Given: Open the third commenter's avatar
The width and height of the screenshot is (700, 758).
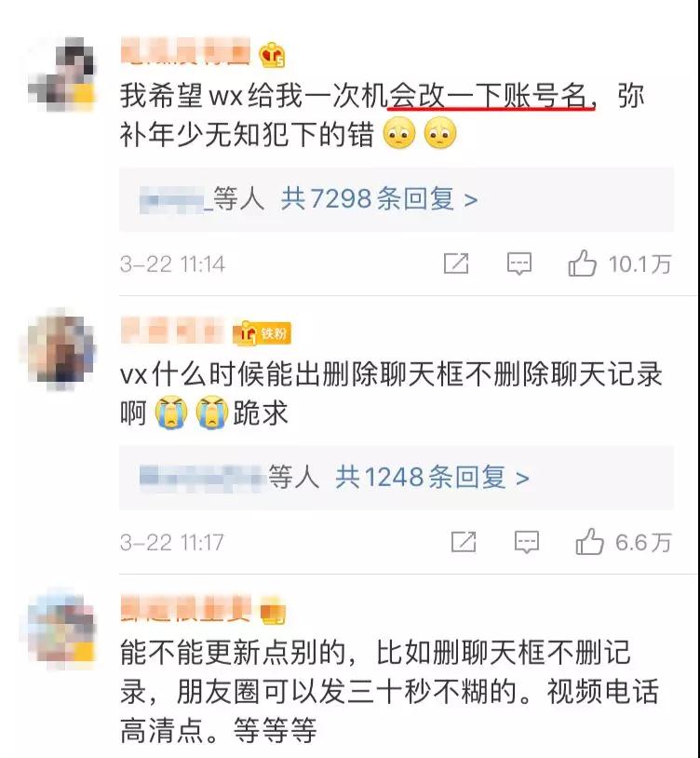Looking at the screenshot, I should tap(60, 627).
